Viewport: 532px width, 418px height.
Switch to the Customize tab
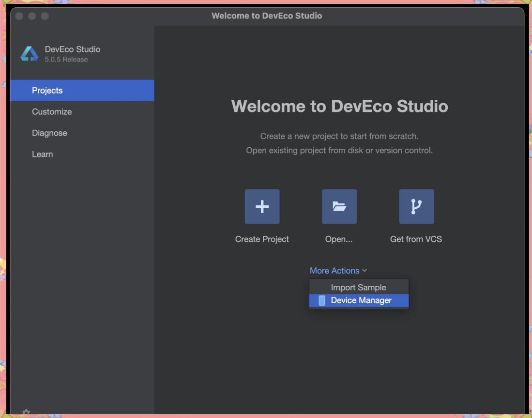coord(82,112)
